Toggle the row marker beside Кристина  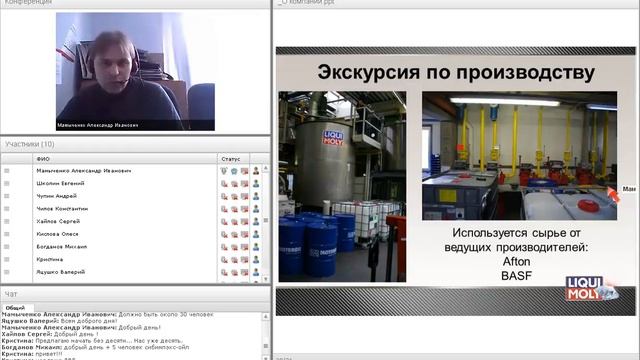[7, 260]
